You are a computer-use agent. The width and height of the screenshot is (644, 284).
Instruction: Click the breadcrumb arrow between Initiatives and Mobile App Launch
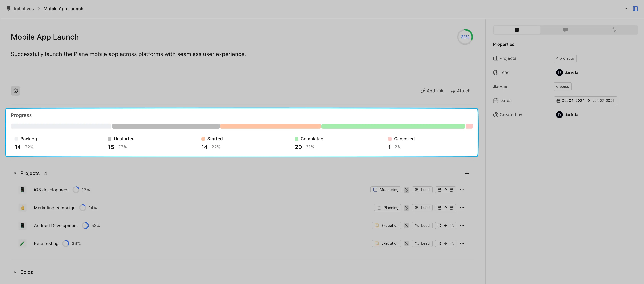(39, 8)
